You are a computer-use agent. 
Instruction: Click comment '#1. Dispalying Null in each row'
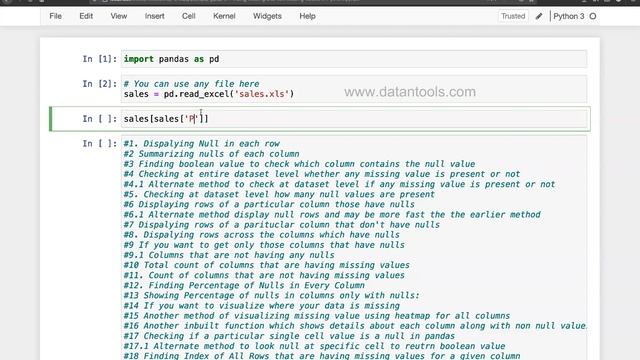202,144
